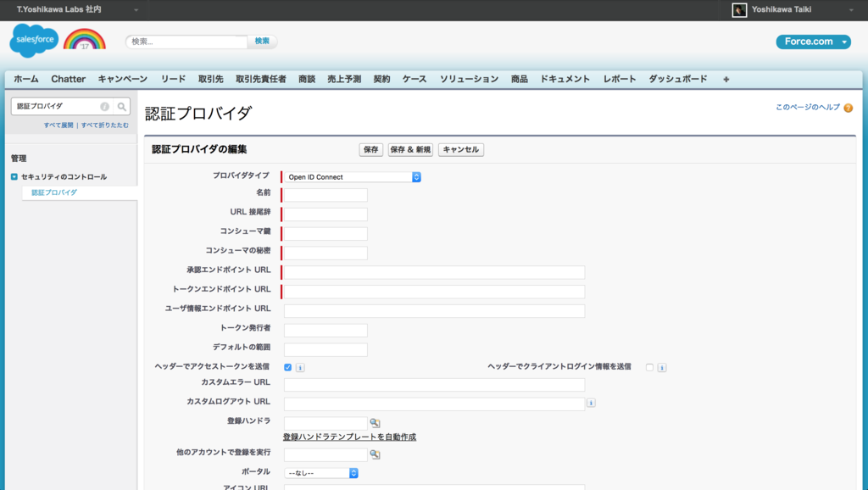This screenshot has height=490, width=868.
Task: Switch to the Chatter tab
Action: point(68,78)
